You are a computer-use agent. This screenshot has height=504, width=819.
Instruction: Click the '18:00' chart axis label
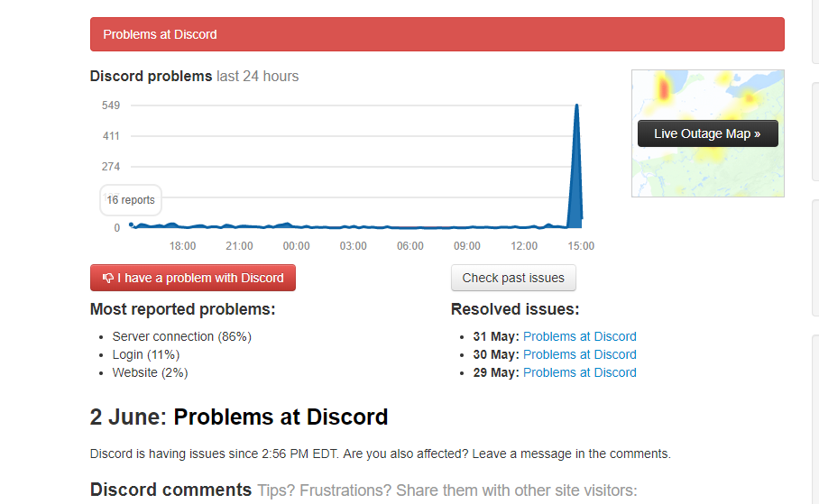[182, 246]
